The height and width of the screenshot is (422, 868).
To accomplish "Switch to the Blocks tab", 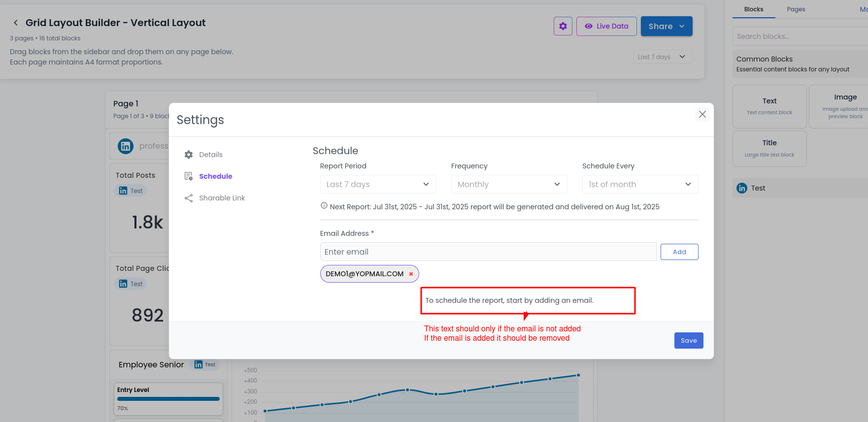I will pos(754,9).
